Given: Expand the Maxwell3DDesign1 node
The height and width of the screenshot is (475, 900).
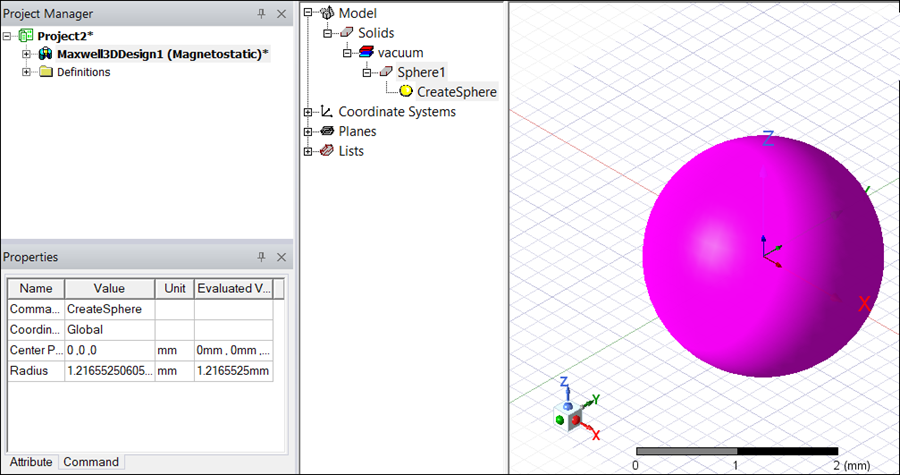Looking at the screenshot, I should click(26, 54).
